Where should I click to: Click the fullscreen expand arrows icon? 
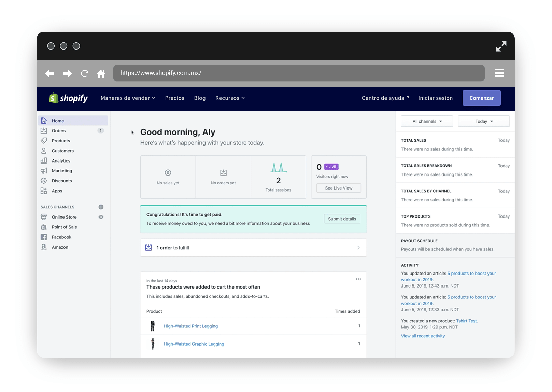pyautogui.click(x=501, y=46)
